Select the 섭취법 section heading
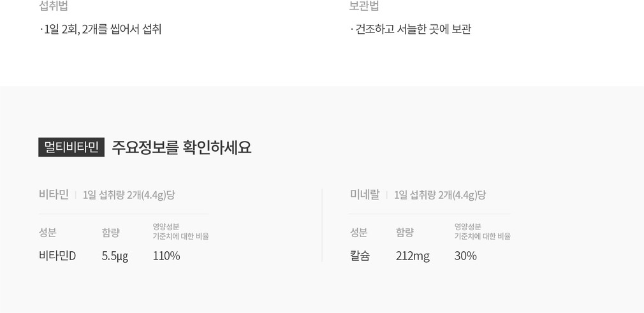 click(x=54, y=6)
